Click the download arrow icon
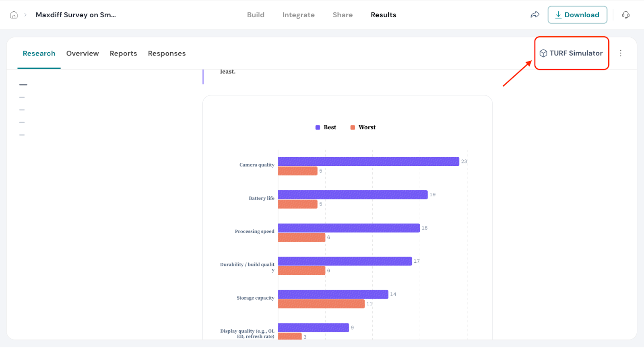644x348 pixels. pos(558,15)
